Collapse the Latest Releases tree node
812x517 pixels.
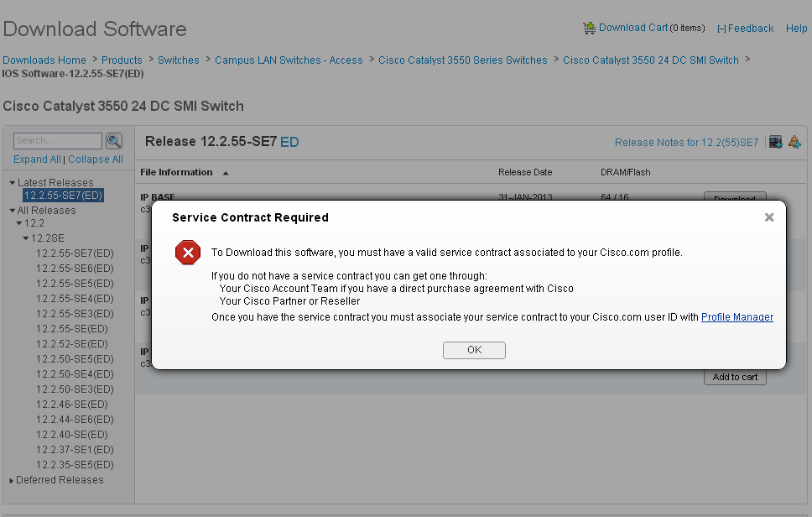(12, 183)
